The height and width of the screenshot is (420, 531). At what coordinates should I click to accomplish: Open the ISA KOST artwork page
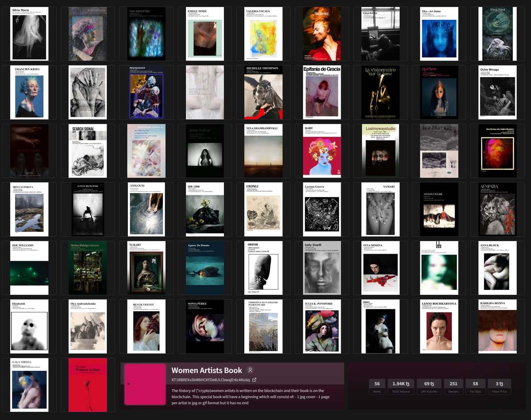click(322, 150)
